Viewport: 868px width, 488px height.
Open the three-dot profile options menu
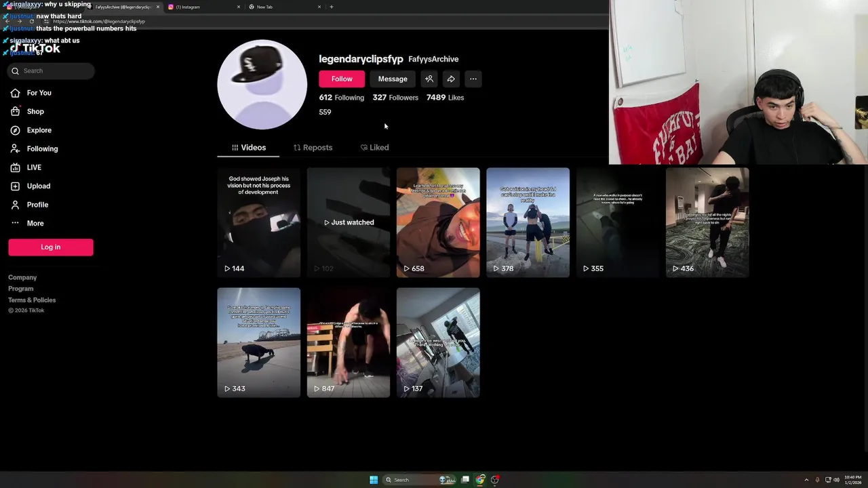coord(473,79)
